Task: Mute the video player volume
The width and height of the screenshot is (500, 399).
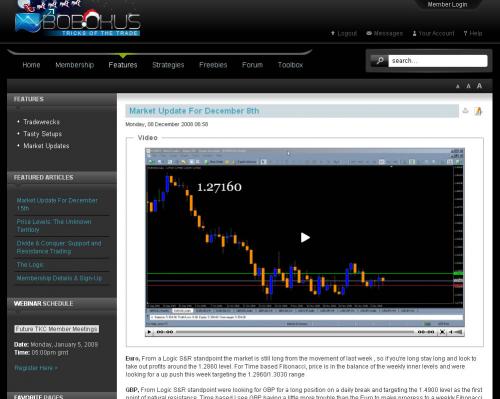Action: coord(451,332)
